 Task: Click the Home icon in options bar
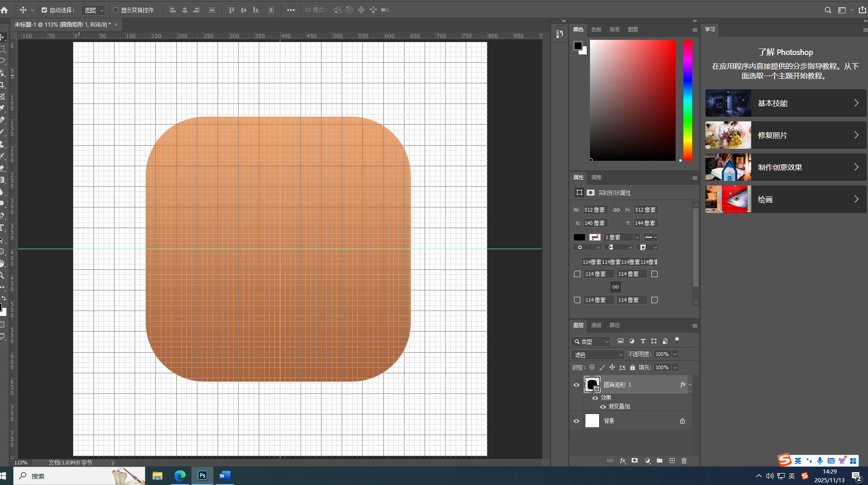pyautogui.click(x=5, y=10)
